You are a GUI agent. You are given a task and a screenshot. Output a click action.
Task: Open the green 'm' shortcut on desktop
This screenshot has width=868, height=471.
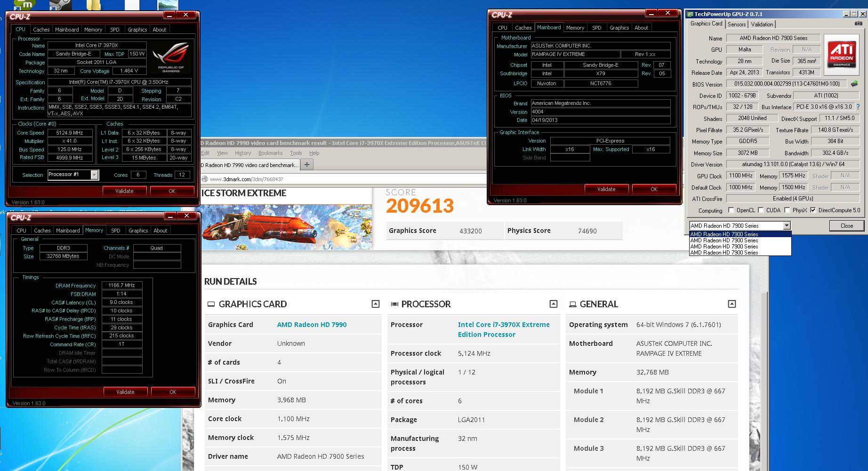pos(24,5)
